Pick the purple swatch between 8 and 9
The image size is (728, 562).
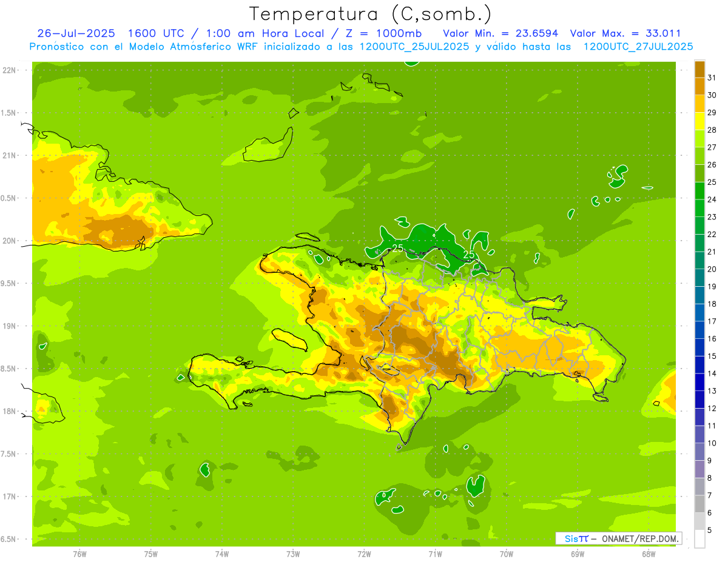click(x=699, y=469)
